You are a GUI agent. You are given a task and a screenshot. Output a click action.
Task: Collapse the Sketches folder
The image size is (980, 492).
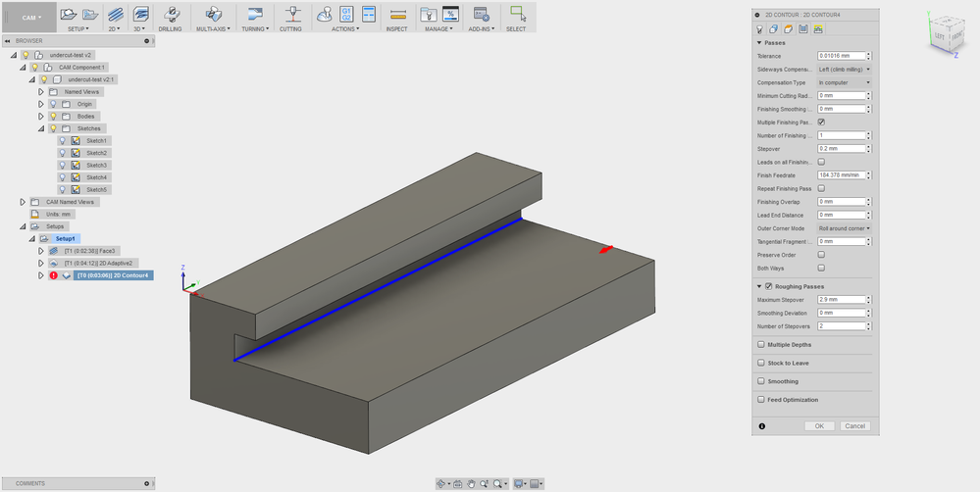pyautogui.click(x=41, y=128)
